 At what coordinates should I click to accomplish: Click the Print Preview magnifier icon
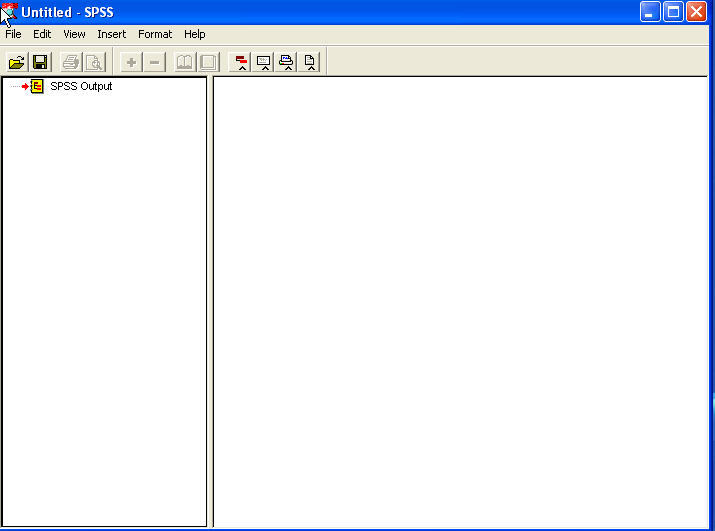coord(94,62)
